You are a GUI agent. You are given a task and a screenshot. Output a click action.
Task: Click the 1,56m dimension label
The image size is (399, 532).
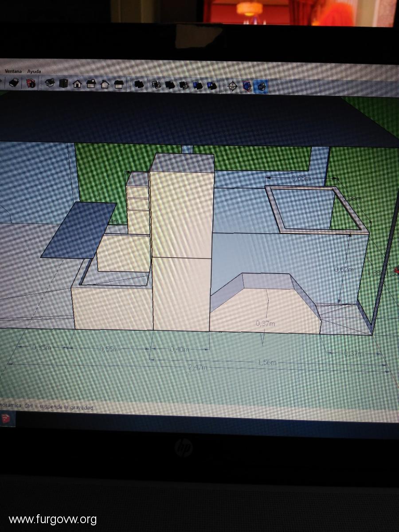(267, 363)
